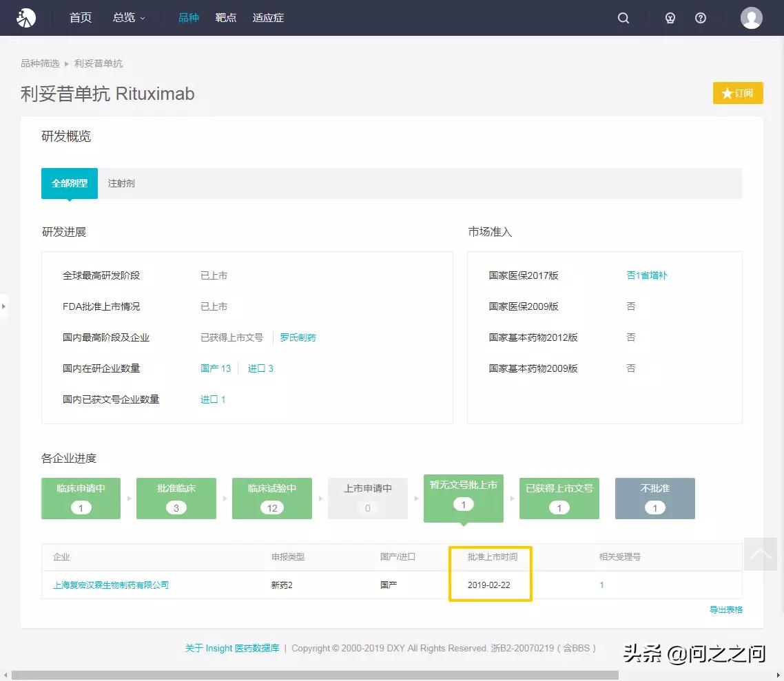784x681 pixels.
Task: Click the back-to-top arrow button
Action: [x=760, y=554]
